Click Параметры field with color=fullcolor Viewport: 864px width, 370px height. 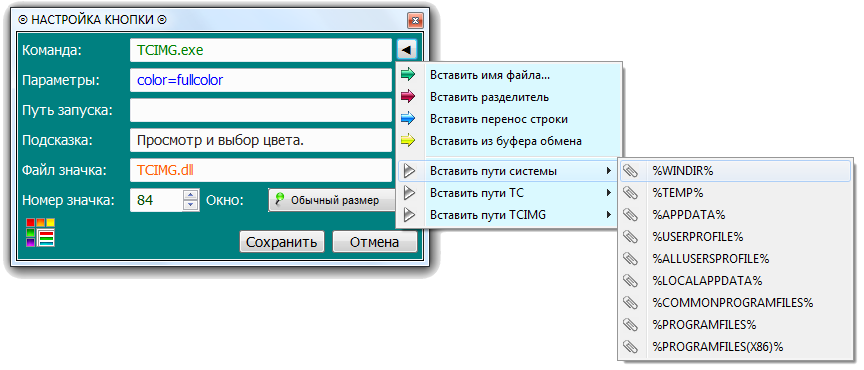click(261, 81)
